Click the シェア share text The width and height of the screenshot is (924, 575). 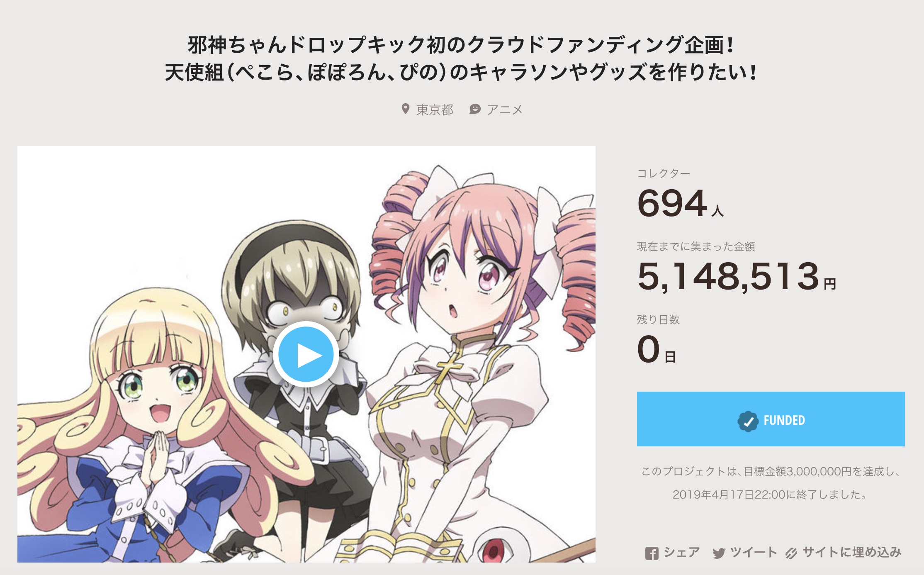coord(682,552)
